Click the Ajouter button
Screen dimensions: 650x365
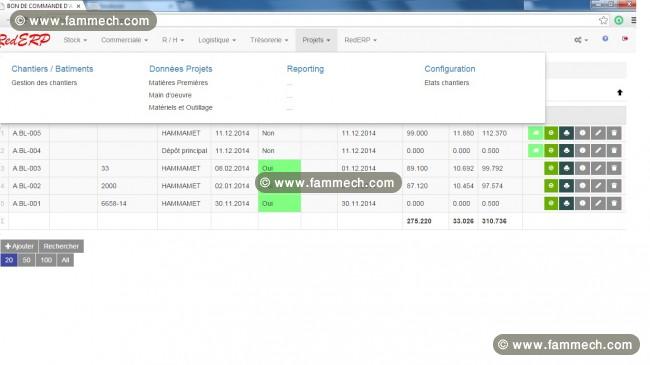click(x=19, y=246)
